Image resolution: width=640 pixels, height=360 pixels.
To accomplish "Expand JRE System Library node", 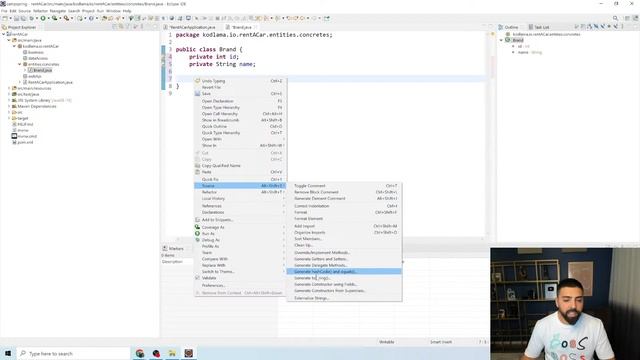I will click(x=9, y=100).
